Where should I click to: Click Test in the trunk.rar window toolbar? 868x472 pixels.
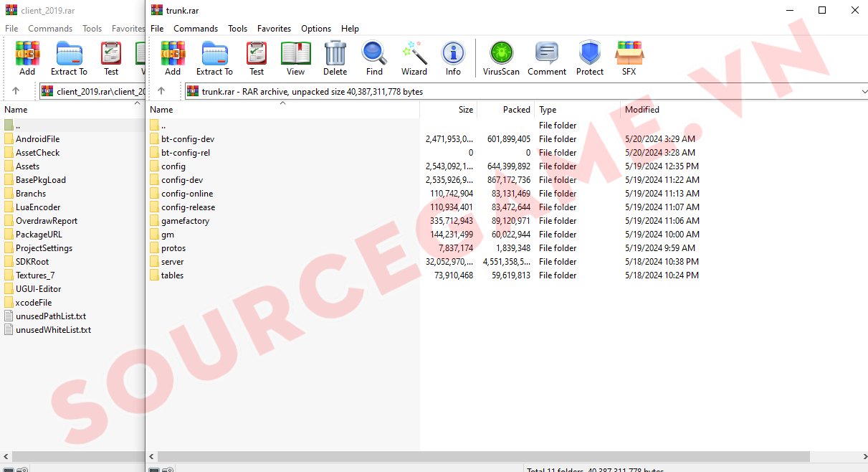tap(257, 58)
